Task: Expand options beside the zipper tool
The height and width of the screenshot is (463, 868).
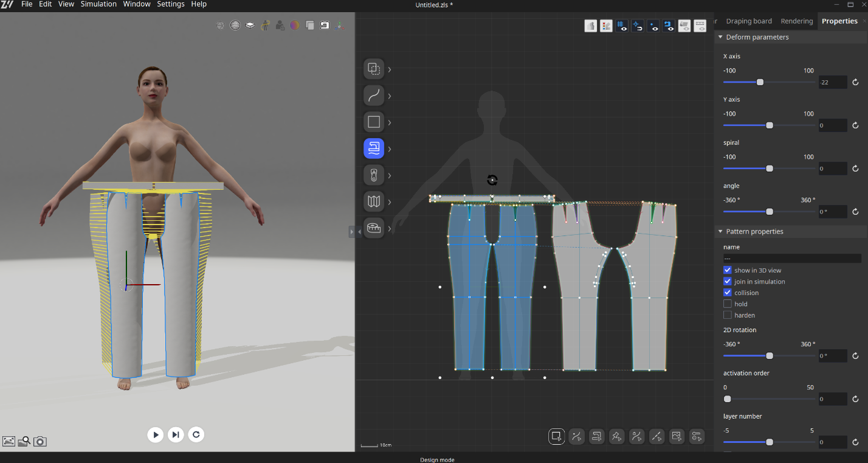Action: tap(390, 176)
